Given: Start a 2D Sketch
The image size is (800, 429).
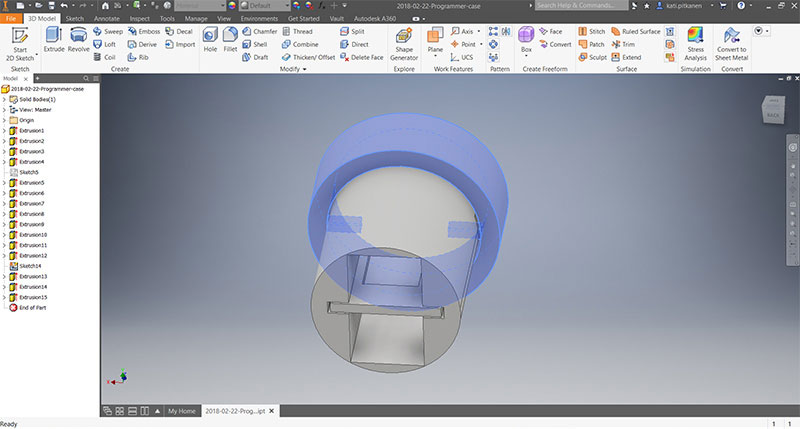Looking at the screenshot, I should tap(20, 44).
